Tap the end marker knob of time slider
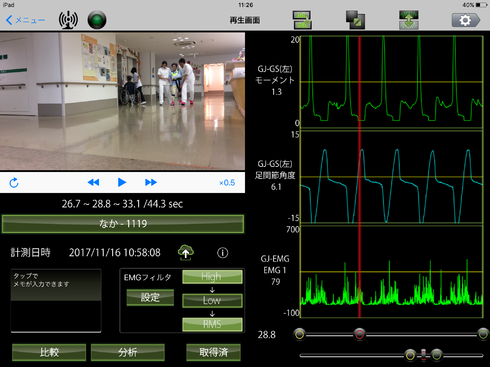Screen dimensions: 490x367 click(x=483, y=334)
